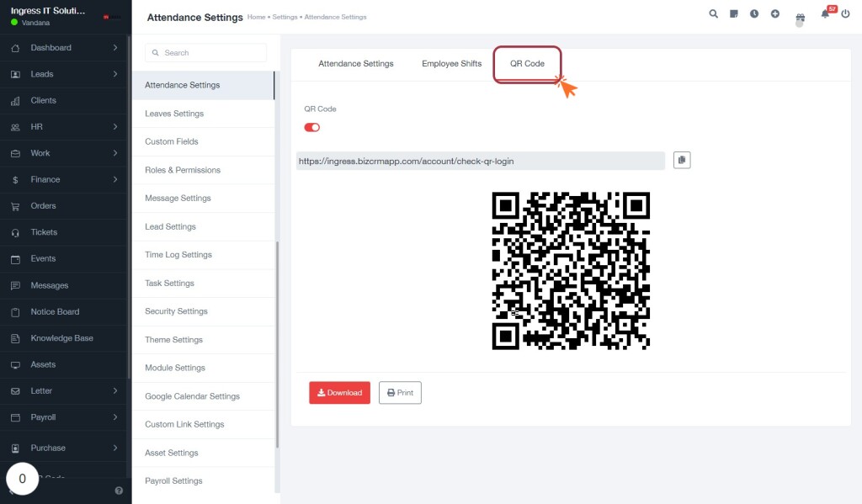This screenshot has height=504, width=862.
Task: Open Custom Link Settings
Action: [204, 424]
